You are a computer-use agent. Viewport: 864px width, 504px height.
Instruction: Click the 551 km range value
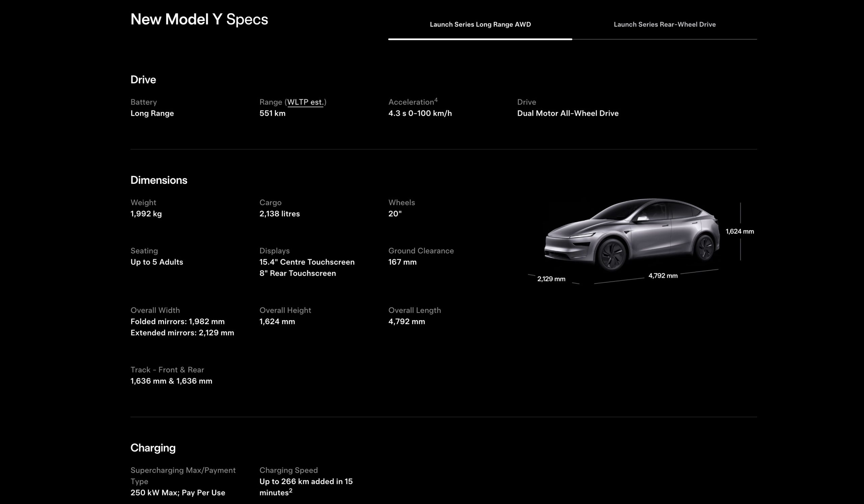click(x=272, y=113)
